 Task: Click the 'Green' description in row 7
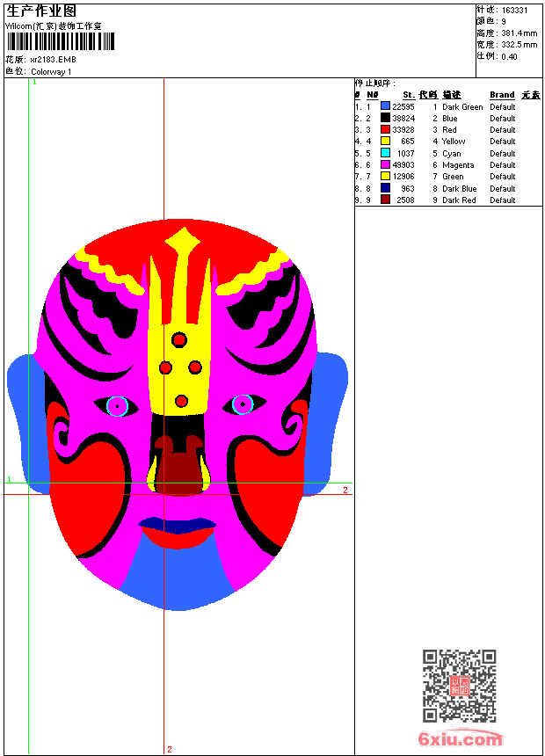tap(453, 177)
